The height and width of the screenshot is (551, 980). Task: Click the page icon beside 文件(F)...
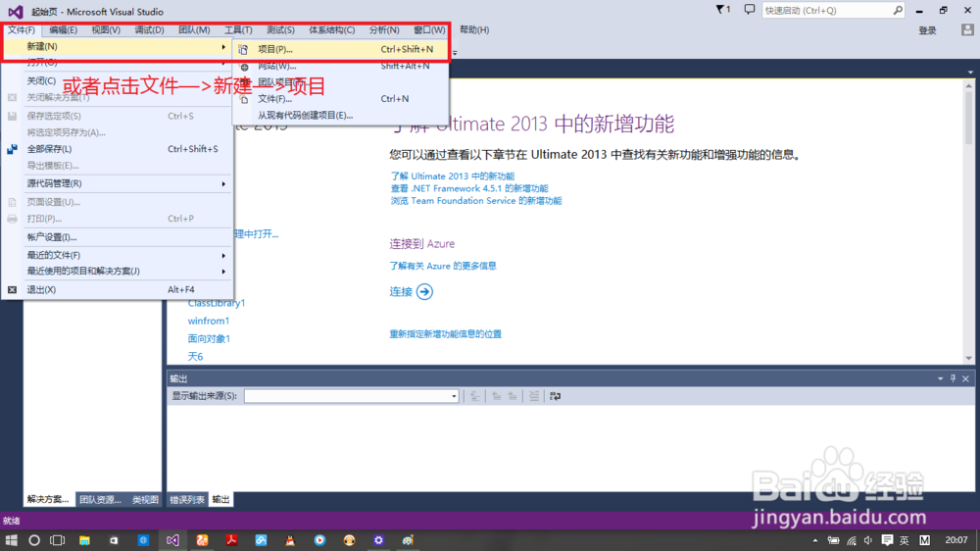(244, 99)
